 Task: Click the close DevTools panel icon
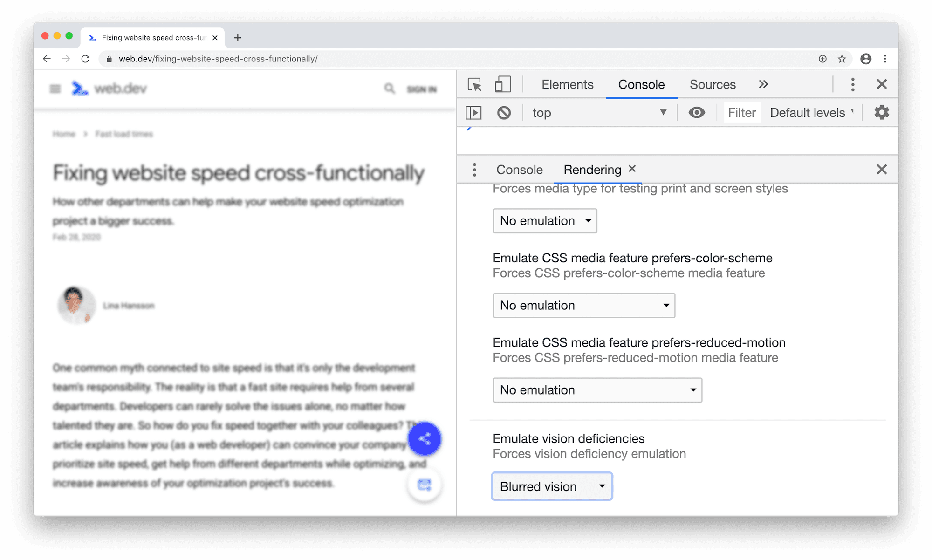coord(881,84)
